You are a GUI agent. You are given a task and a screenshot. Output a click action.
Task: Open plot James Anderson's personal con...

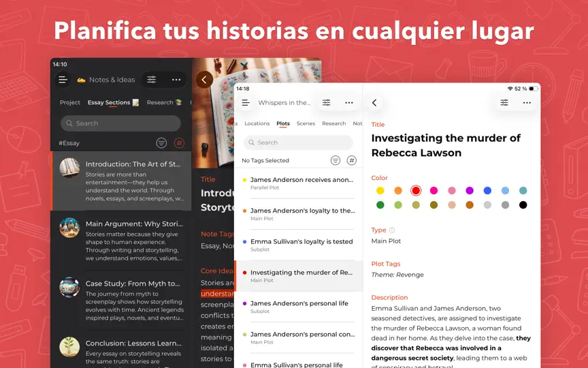click(299, 337)
